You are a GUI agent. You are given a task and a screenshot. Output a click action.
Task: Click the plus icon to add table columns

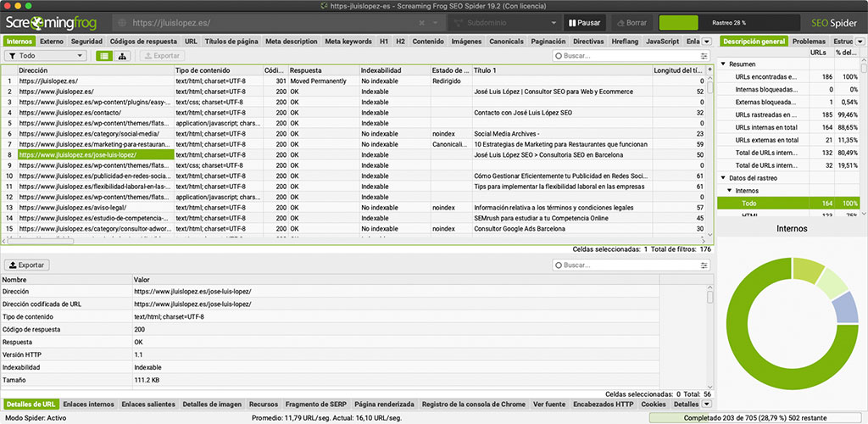point(709,70)
